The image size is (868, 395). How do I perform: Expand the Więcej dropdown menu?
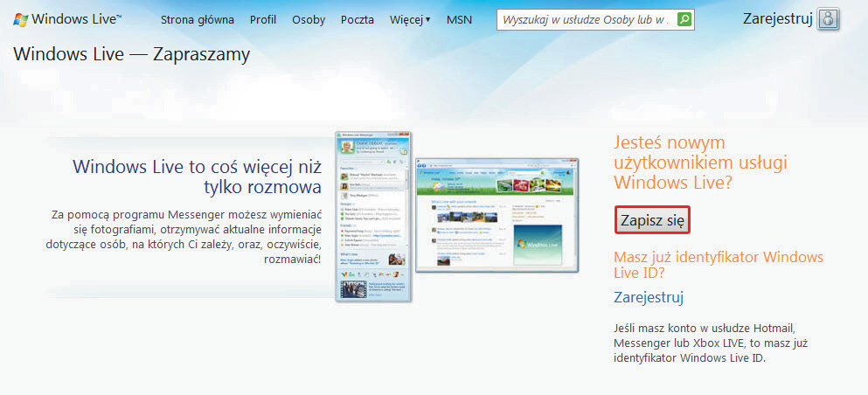point(410,19)
